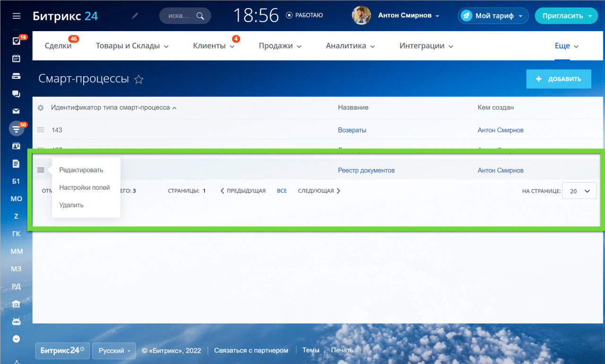The height and width of the screenshot is (364, 605).
Task: Open the Антон Смирнов profile dropdown
Action: pos(409,16)
